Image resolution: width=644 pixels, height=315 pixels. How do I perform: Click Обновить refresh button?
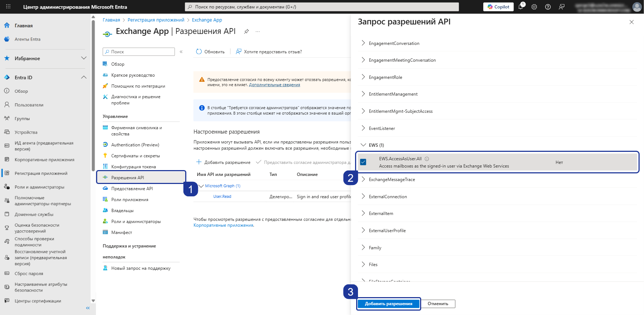(210, 52)
